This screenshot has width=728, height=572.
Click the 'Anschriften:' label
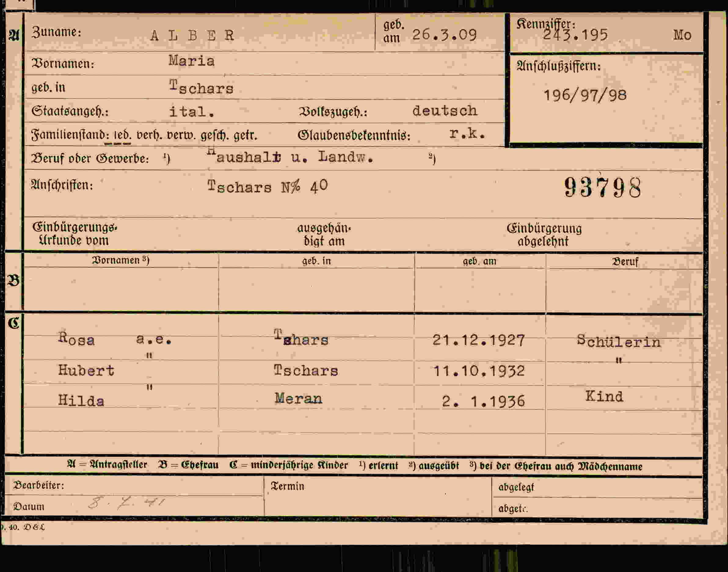pos(62,185)
